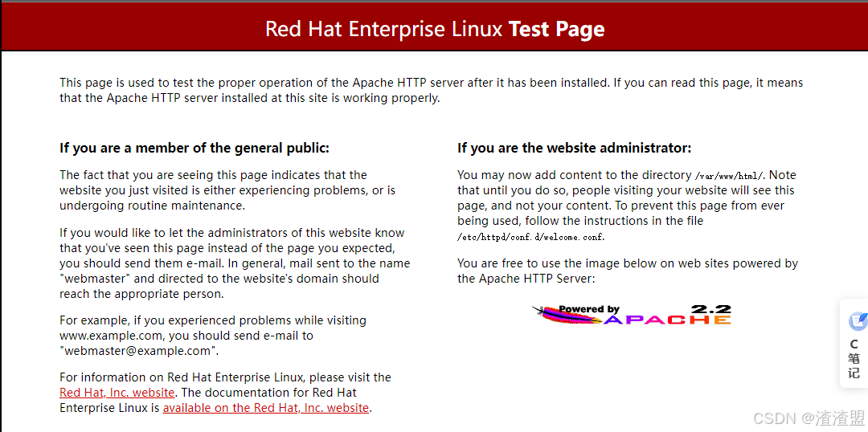868x432 pixels.
Task: Click the heading 'If you are a member of the general public:'
Action: pyautogui.click(x=194, y=149)
